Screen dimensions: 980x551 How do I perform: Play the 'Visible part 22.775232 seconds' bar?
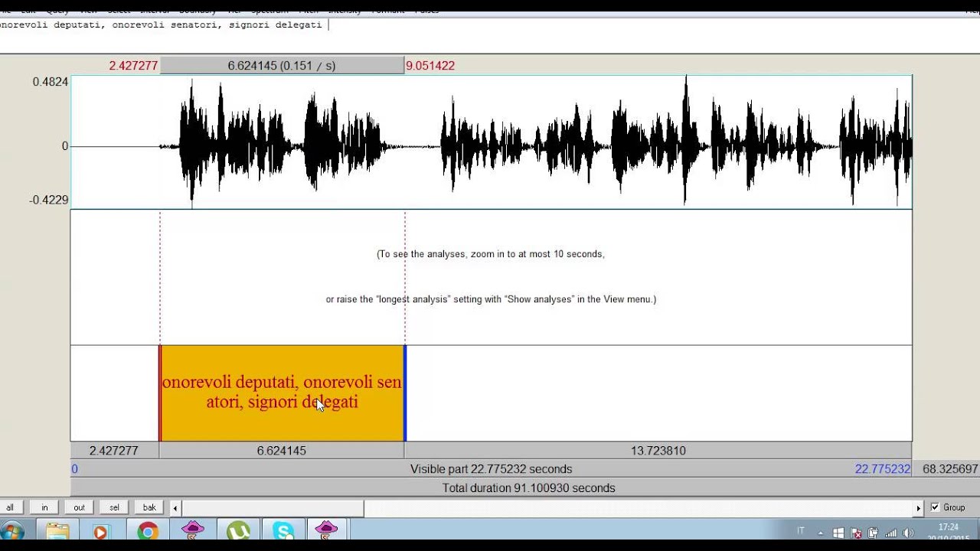click(x=491, y=469)
